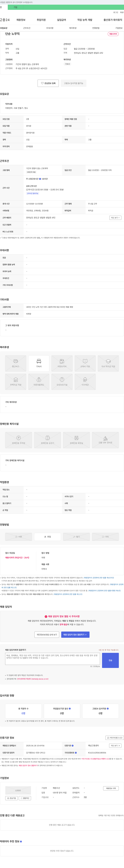Screen dimensions: 124x868
Task: Click the 인증기관 info icon
Action: click(x=73, y=746)
